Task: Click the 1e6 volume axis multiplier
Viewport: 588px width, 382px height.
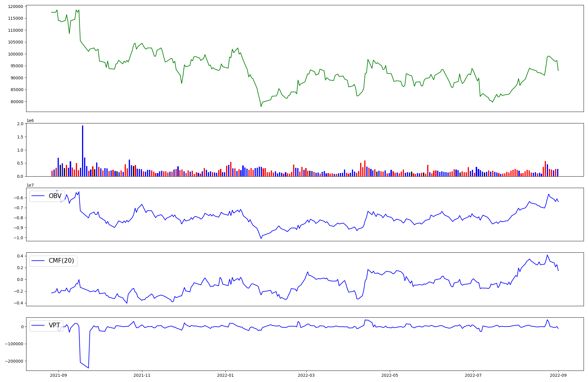Action: coord(30,120)
